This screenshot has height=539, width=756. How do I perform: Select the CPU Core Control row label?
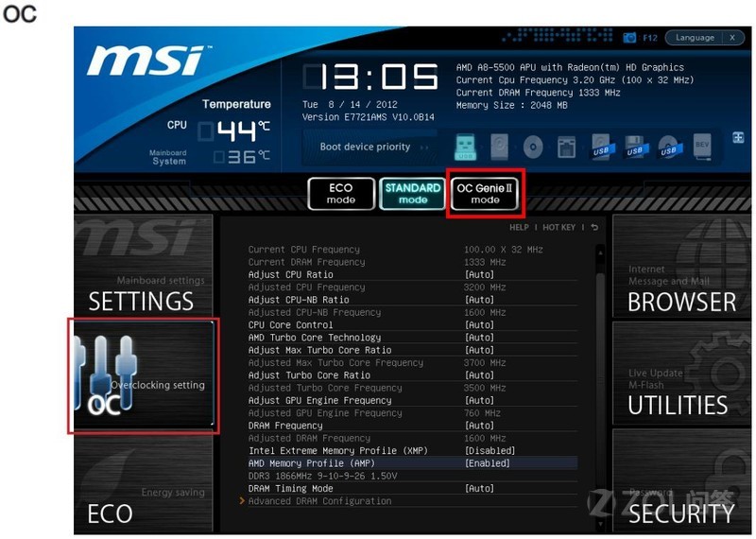(x=291, y=324)
